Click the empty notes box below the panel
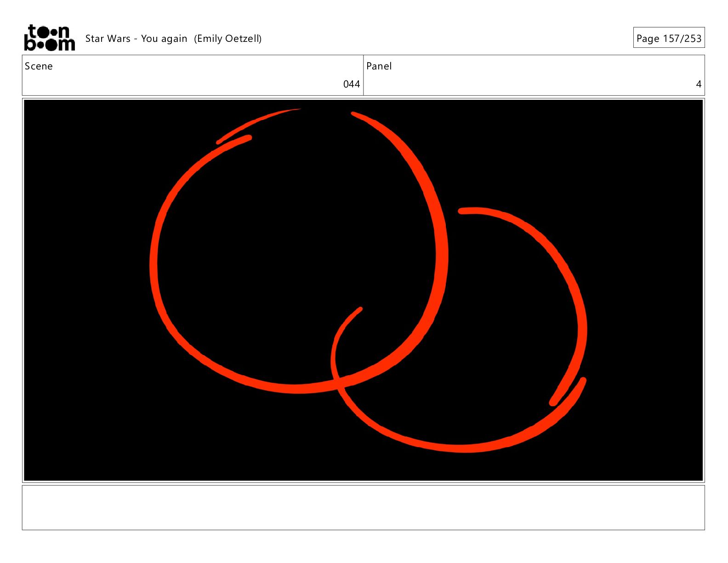The width and height of the screenshot is (728, 563). tap(364, 507)
